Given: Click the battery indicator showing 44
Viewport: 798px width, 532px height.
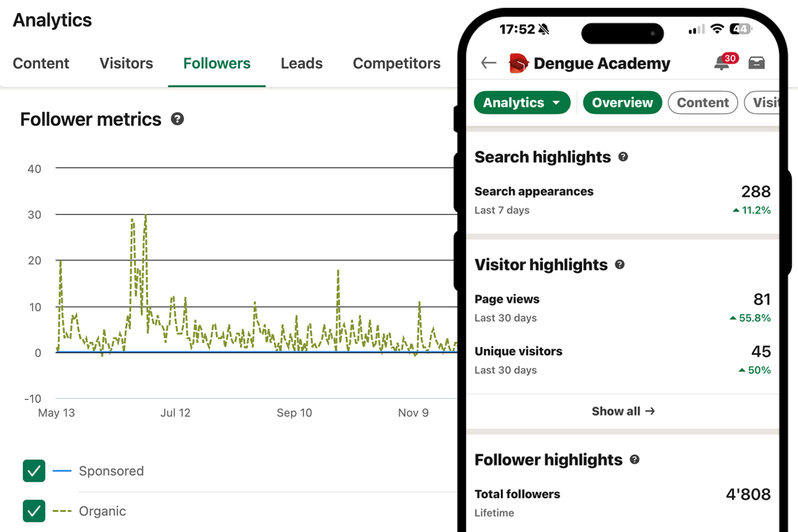Looking at the screenshot, I should 739,28.
